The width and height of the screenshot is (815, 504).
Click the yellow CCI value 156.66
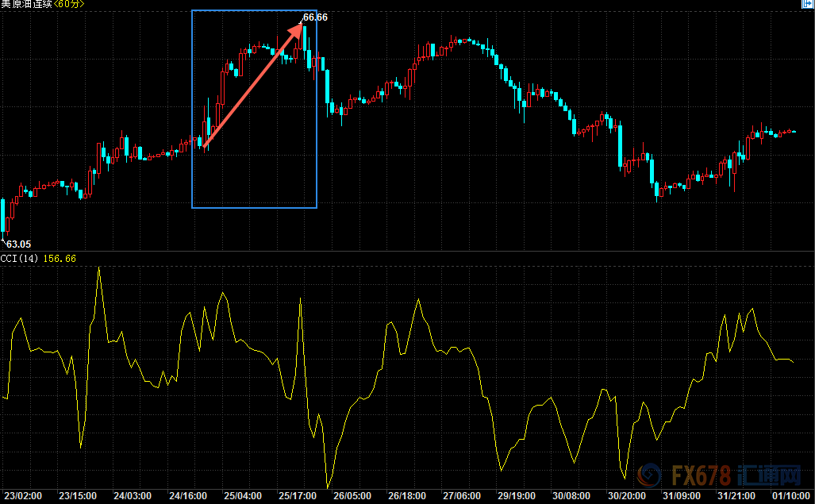tap(60, 258)
